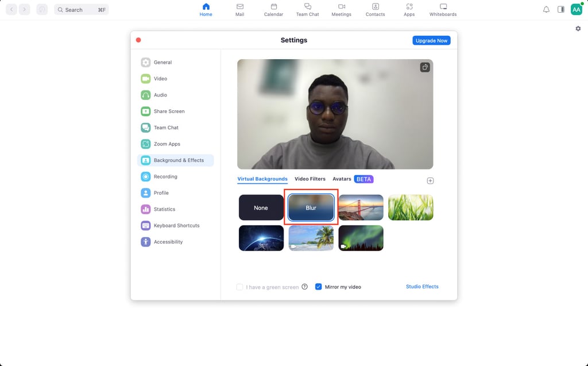Toggle the side panel layout icon
Image resolution: width=588 pixels, height=366 pixels.
[x=560, y=9]
